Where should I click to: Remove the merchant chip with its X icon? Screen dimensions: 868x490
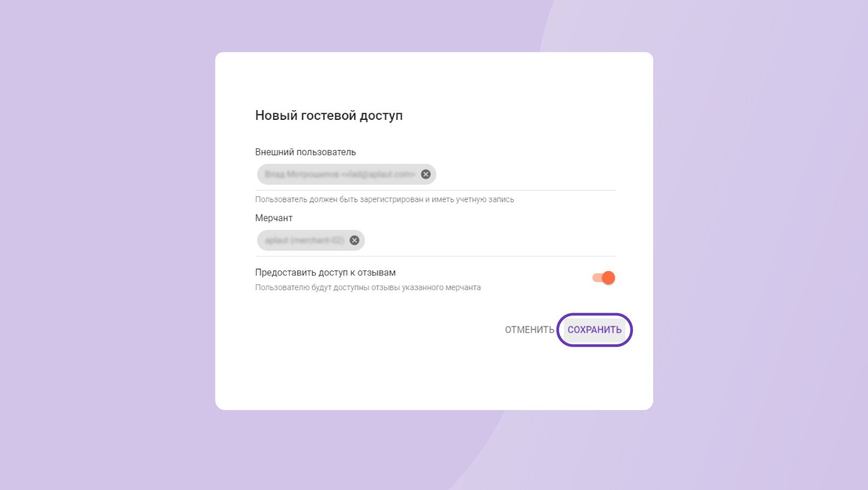[355, 240]
